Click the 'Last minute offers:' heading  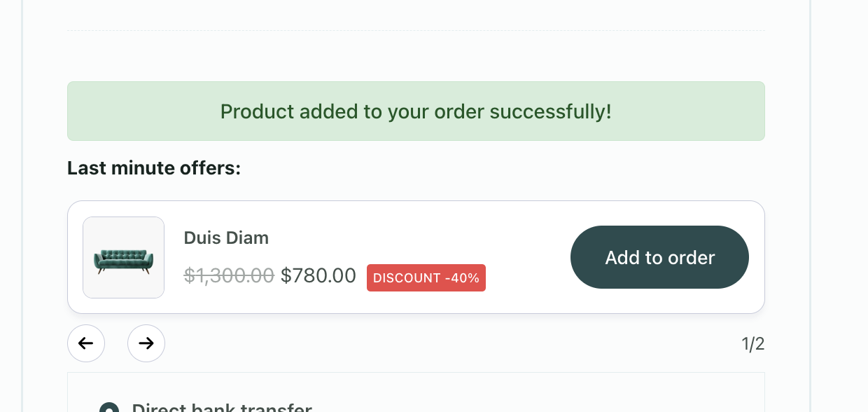(x=154, y=168)
